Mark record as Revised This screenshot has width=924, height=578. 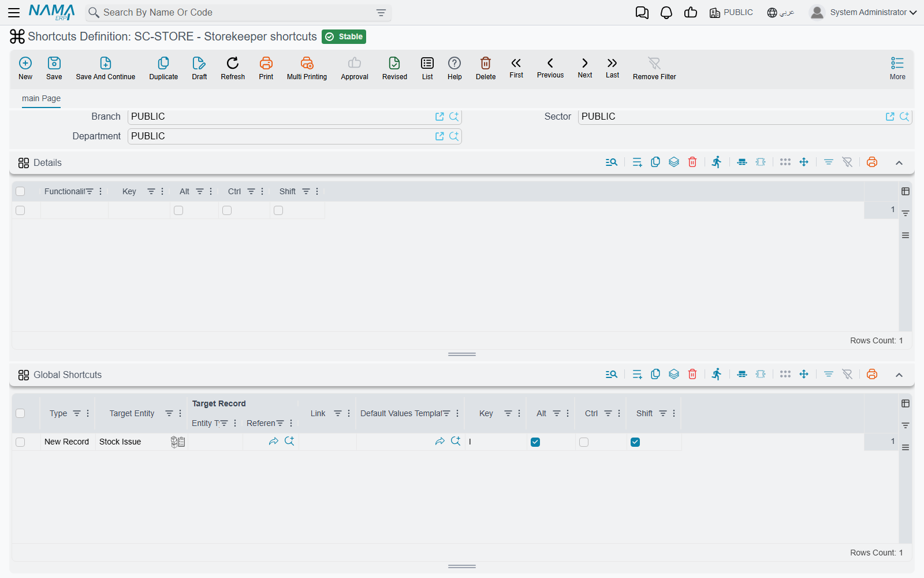(x=394, y=68)
